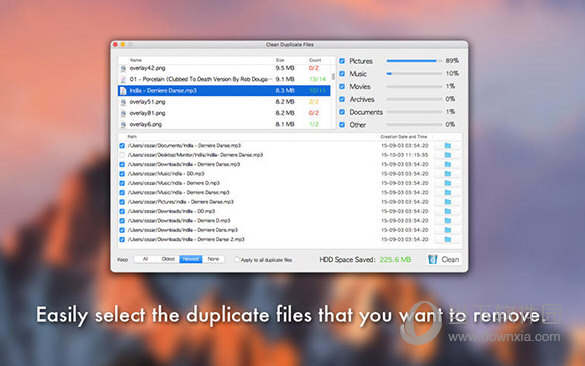
Task: Click the 8.1 MB size of overlay6.png
Action: point(285,124)
